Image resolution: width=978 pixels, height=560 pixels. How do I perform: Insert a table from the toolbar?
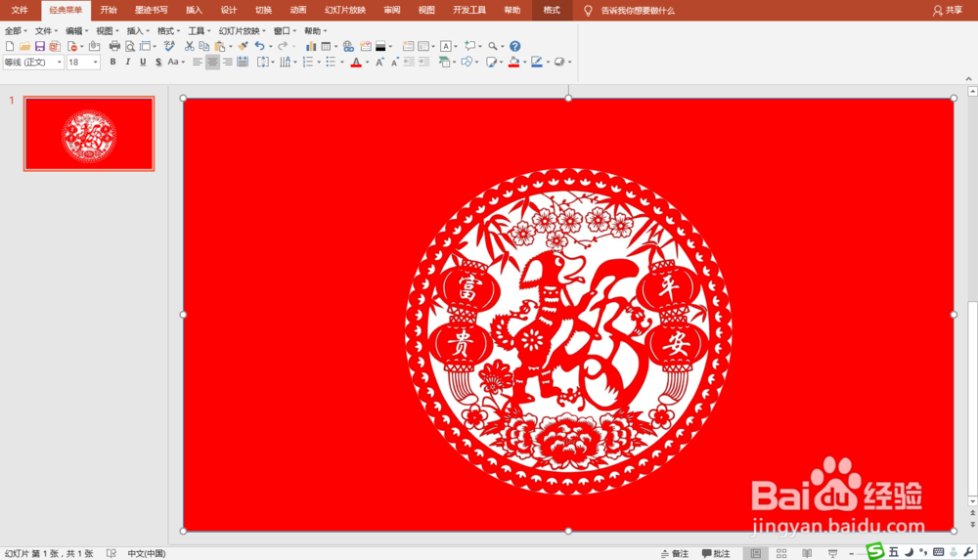pyautogui.click(x=326, y=46)
